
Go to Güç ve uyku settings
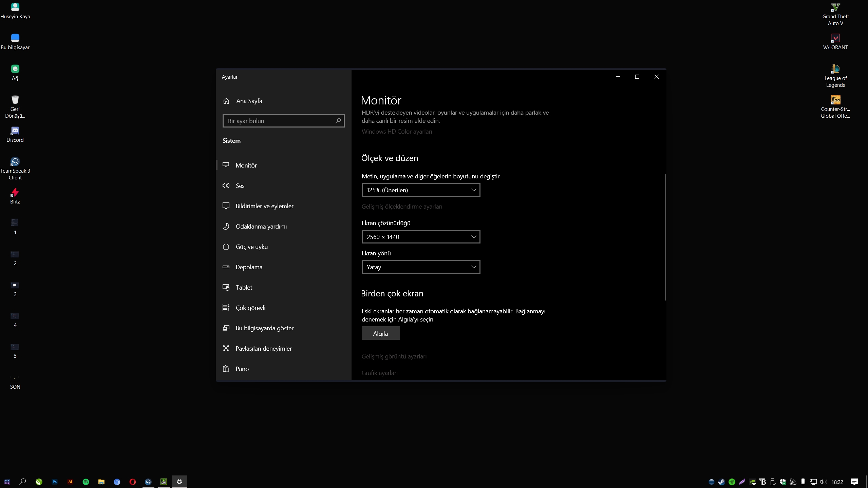[x=251, y=247]
